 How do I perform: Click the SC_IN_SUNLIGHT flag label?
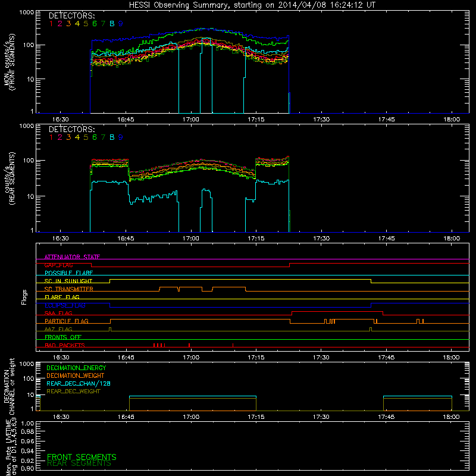pos(68,281)
